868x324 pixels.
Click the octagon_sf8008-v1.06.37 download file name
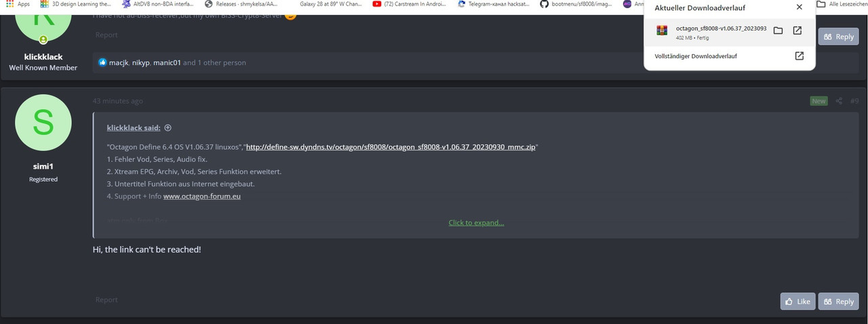coord(722,28)
